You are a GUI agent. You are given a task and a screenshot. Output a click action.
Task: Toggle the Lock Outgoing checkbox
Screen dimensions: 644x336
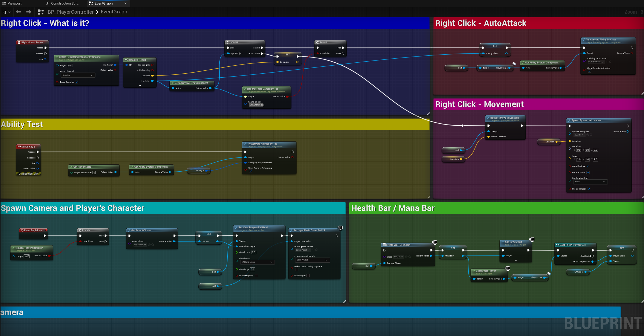[256, 276]
